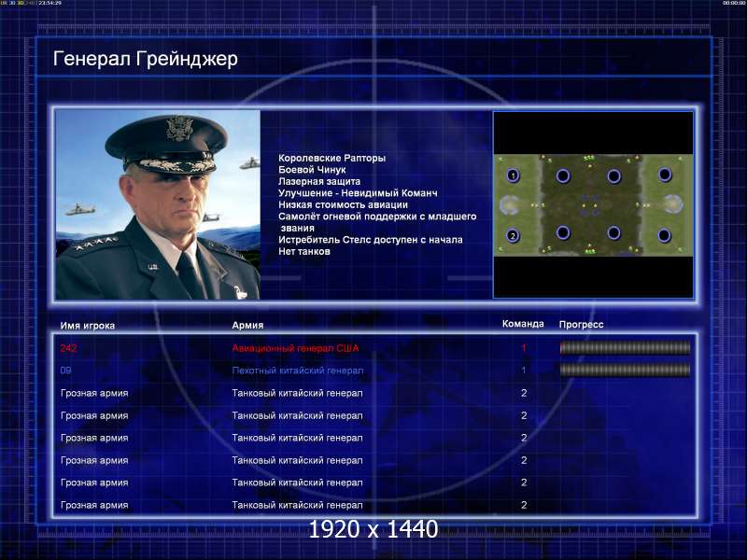Select the map preview thumbnail

point(593,204)
